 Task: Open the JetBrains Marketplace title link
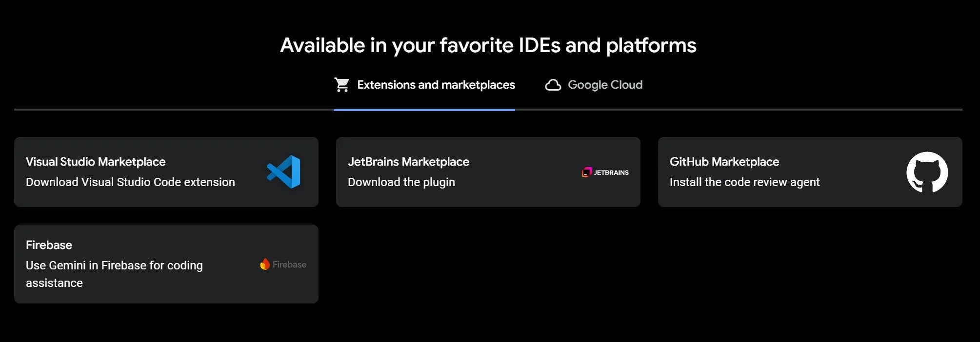[x=408, y=162]
